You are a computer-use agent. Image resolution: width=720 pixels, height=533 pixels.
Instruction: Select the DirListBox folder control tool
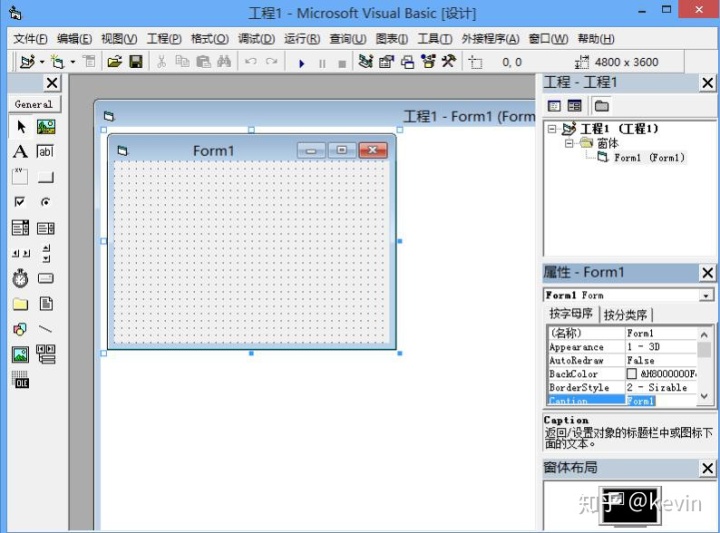[x=20, y=304]
